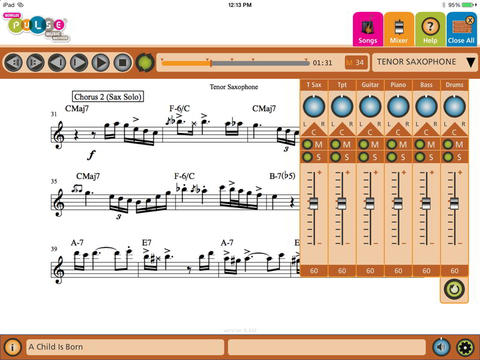Jump to end with skip-forward button
Viewport: 480px width, 360px height.
coord(35,62)
